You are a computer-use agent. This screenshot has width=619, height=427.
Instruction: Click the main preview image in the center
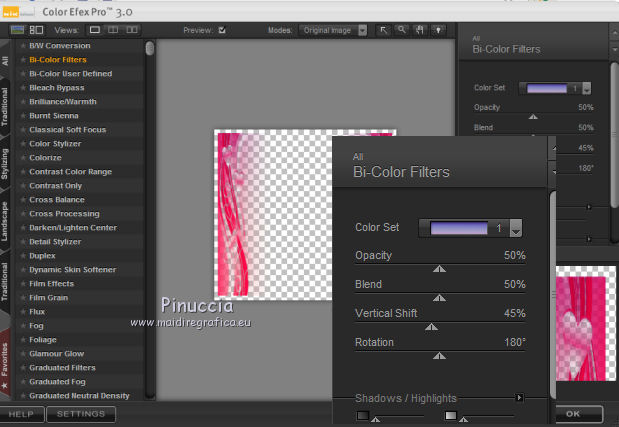coord(273,215)
